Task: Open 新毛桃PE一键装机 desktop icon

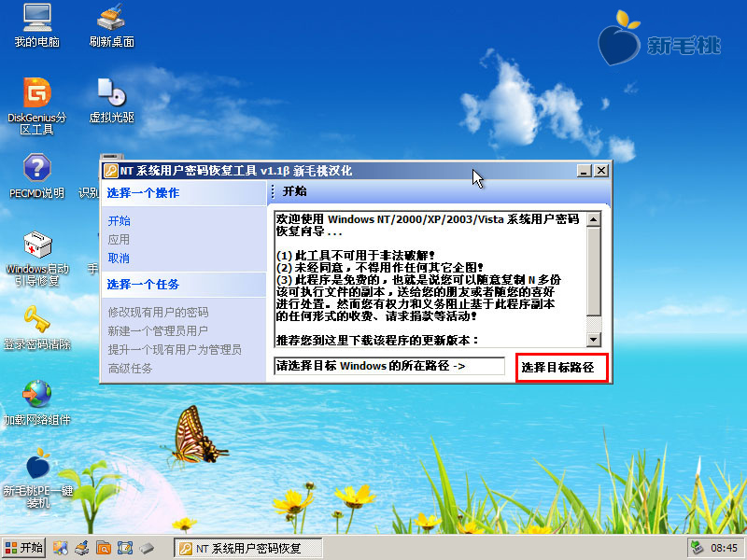Action: 37,478
